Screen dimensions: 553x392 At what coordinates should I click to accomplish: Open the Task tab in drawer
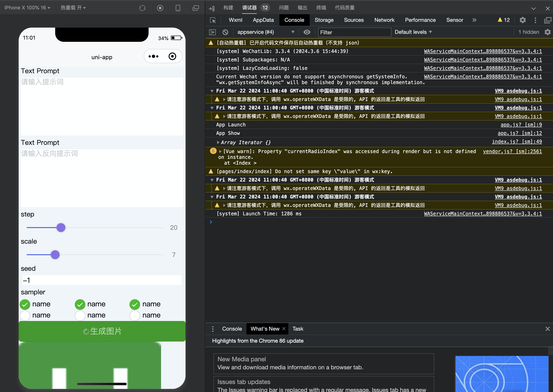pyautogui.click(x=298, y=329)
